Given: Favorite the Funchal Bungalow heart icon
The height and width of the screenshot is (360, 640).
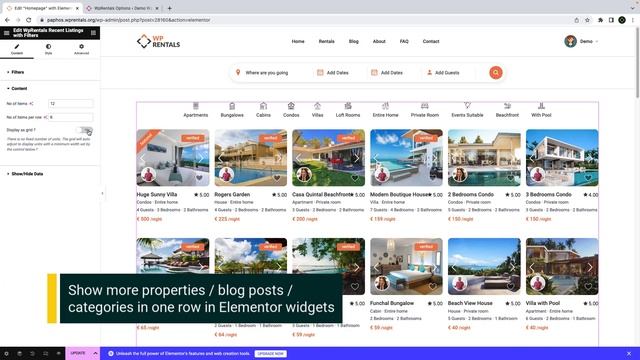Looking at the screenshot, I should 433,287.
